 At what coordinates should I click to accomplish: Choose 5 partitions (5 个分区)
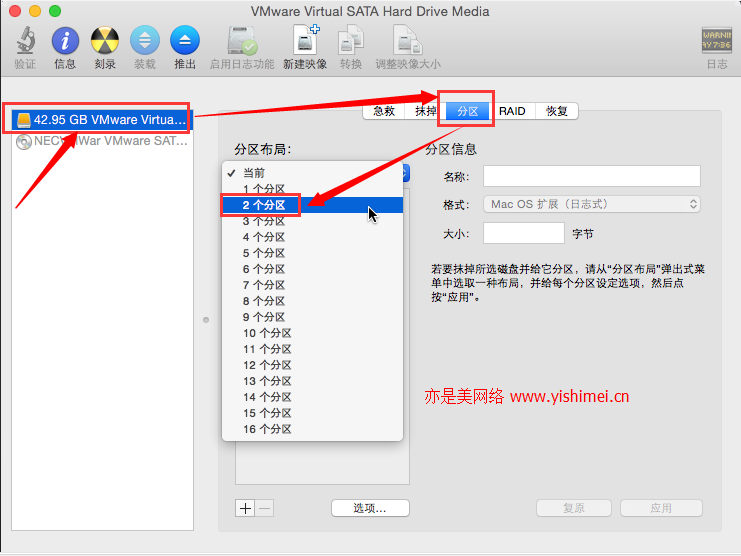coord(312,253)
